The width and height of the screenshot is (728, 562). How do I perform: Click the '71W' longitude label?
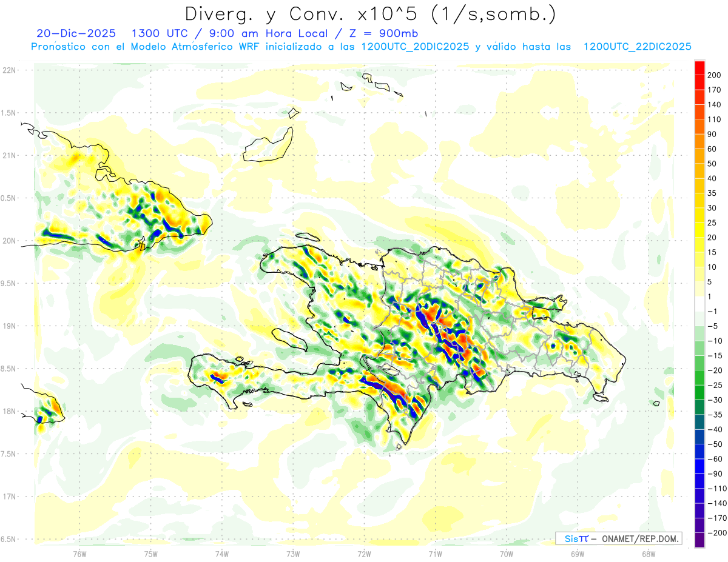point(435,554)
